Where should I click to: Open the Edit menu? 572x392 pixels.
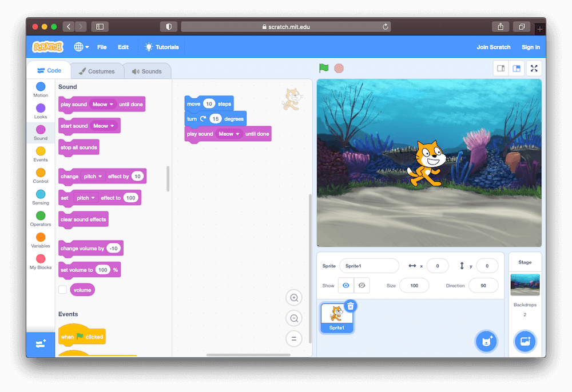click(123, 47)
